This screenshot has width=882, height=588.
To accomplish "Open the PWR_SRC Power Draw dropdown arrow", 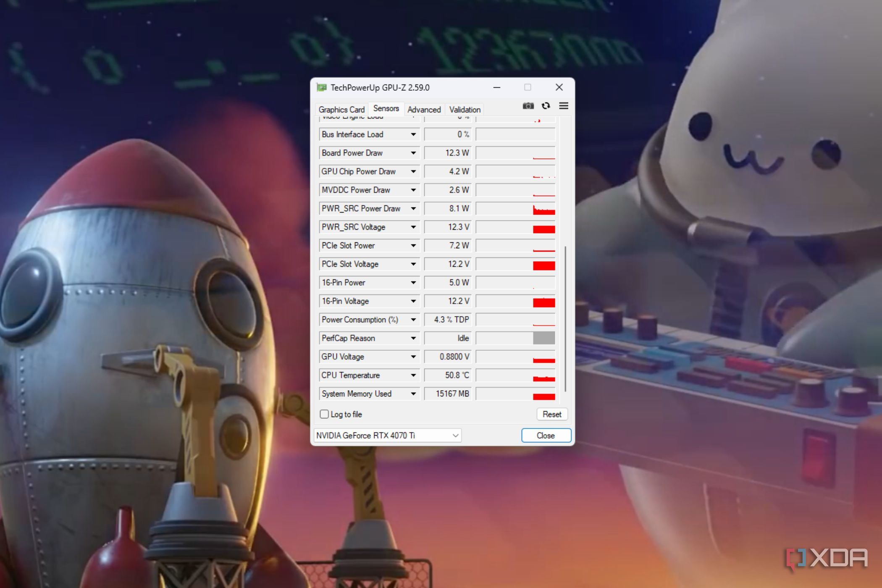I will coord(413,208).
